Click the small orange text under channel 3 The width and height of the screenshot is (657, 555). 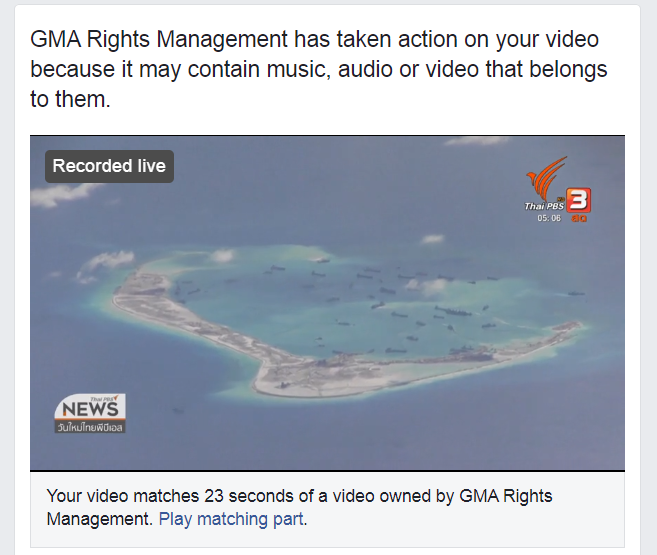point(579,218)
